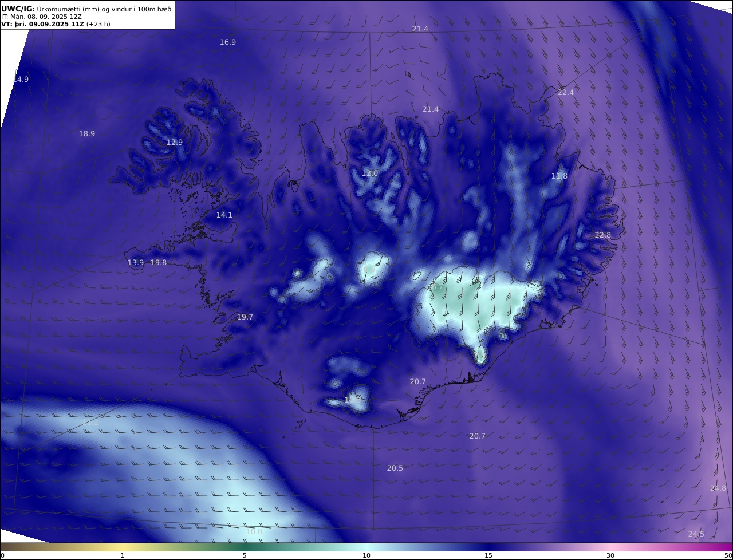Screen dimensions: 733x560
Task: Click the map value 16.9
Action: click(x=228, y=42)
